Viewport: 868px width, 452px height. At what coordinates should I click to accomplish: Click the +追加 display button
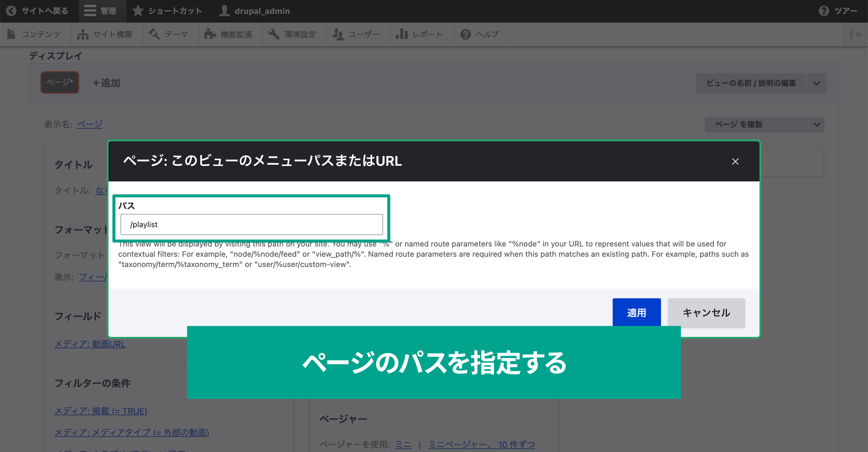click(x=106, y=83)
